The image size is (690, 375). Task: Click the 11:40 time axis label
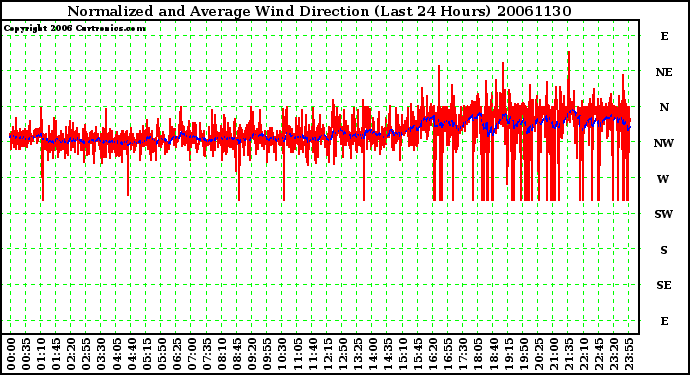coord(312,354)
